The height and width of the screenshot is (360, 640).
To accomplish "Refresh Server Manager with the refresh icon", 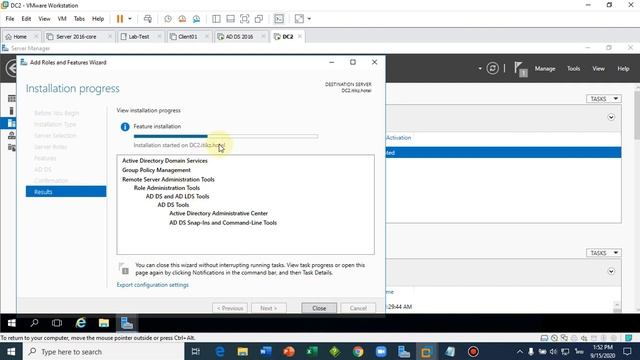I will [x=493, y=69].
